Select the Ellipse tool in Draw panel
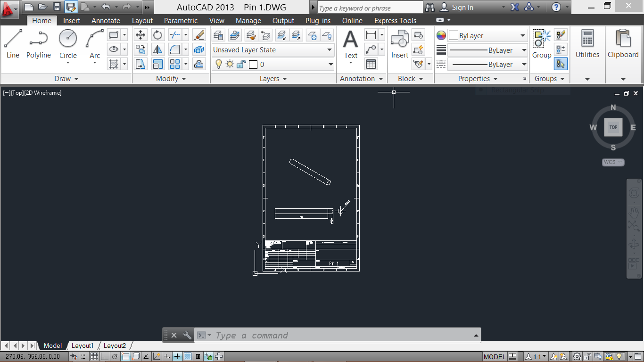Viewport: 644px width, 362px height. point(113,49)
